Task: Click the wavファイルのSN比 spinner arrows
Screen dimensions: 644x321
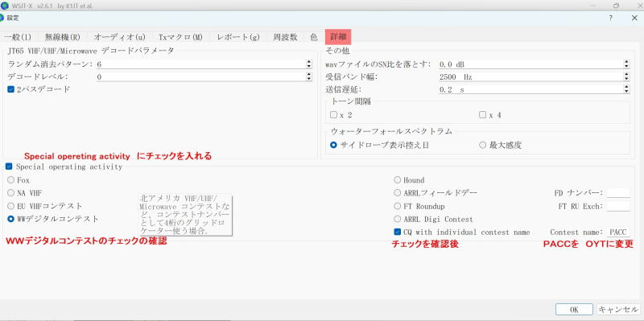Action: tap(626, 64)
